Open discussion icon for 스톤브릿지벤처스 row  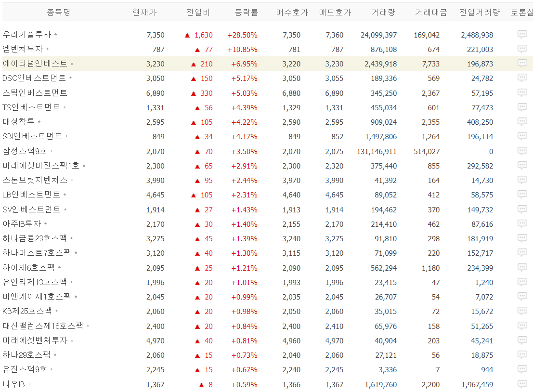coord(522,180)
